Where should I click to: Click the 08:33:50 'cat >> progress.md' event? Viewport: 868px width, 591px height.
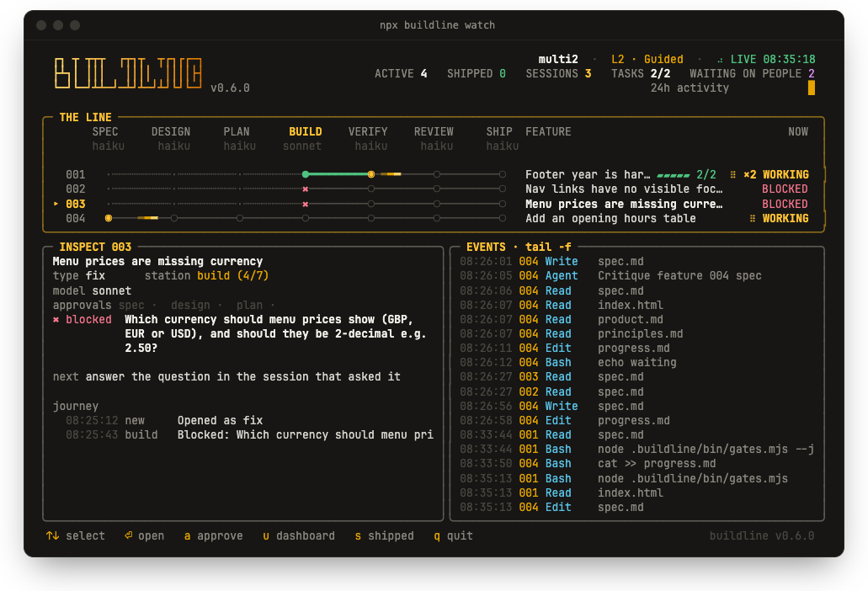pos(588,464)
